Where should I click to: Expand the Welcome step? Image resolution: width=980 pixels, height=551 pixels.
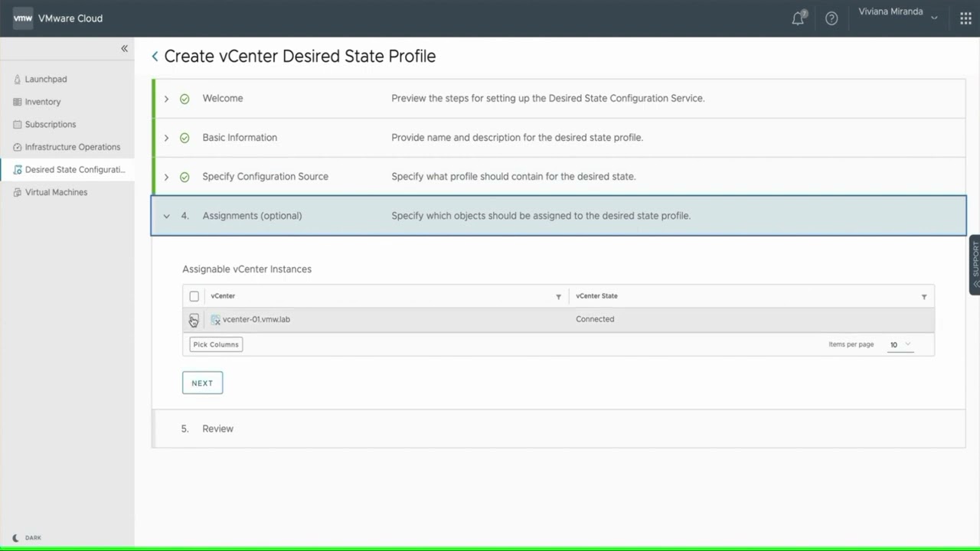[166, 99]
